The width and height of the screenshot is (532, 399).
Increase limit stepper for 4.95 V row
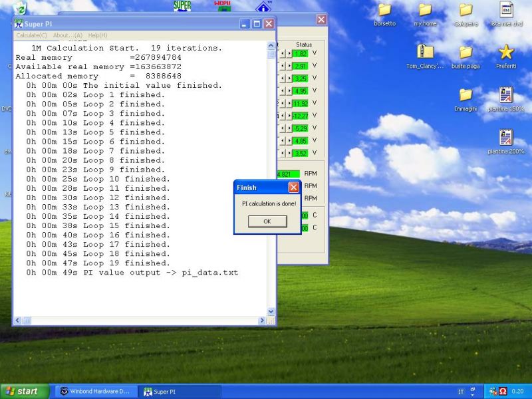[289, 91]
